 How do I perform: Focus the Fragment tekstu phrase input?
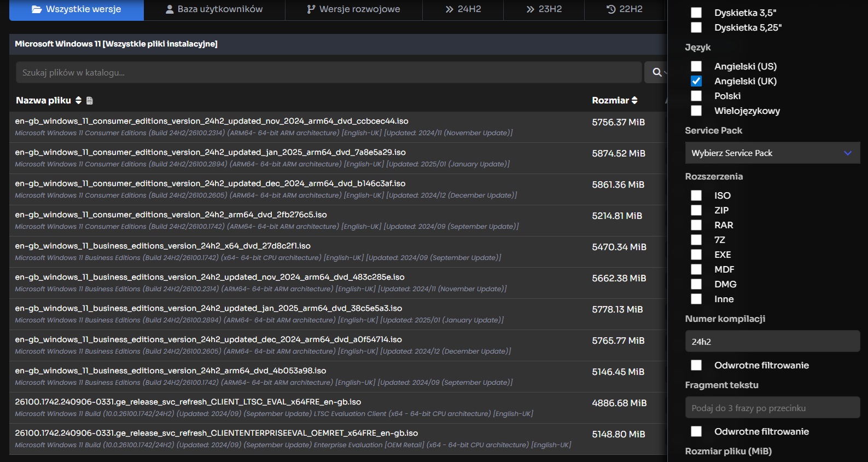tap(772, 408)
